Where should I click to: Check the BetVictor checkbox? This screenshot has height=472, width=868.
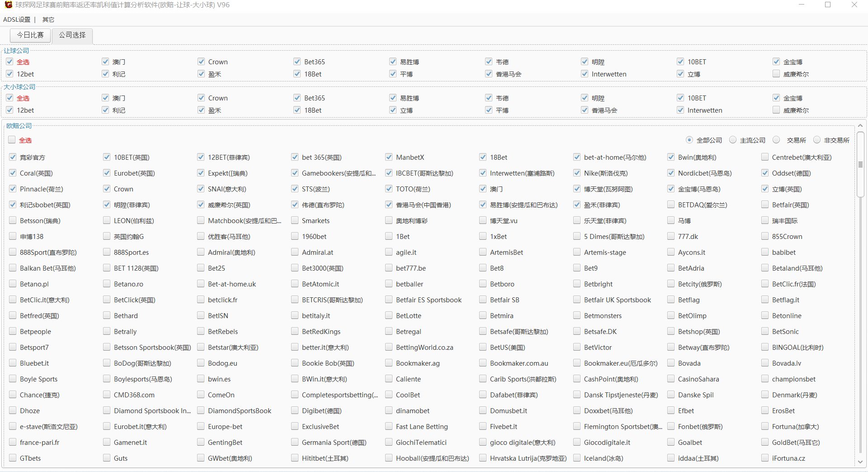(x=577, y=347)
